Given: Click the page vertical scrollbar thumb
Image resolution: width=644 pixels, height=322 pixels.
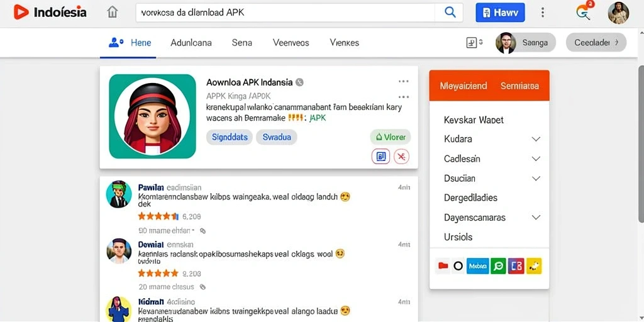Looking at the screenshot, I should pos(641,144).
